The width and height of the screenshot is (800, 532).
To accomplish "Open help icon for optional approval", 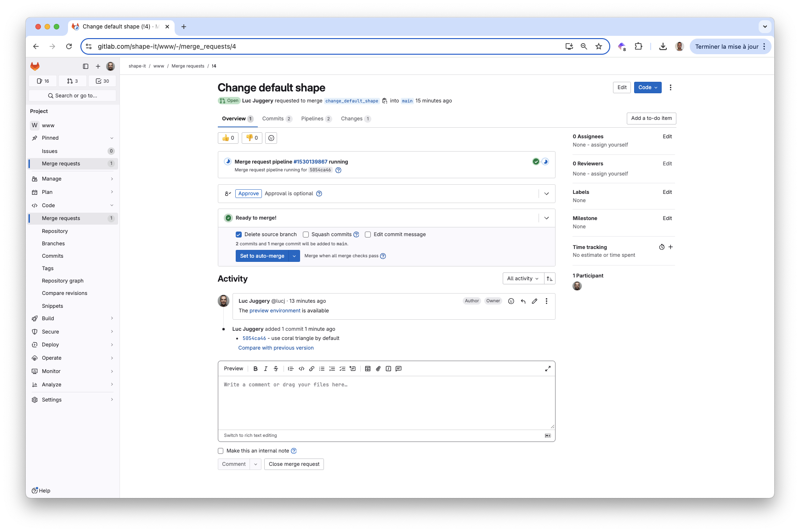I will (x=319, y=193).
